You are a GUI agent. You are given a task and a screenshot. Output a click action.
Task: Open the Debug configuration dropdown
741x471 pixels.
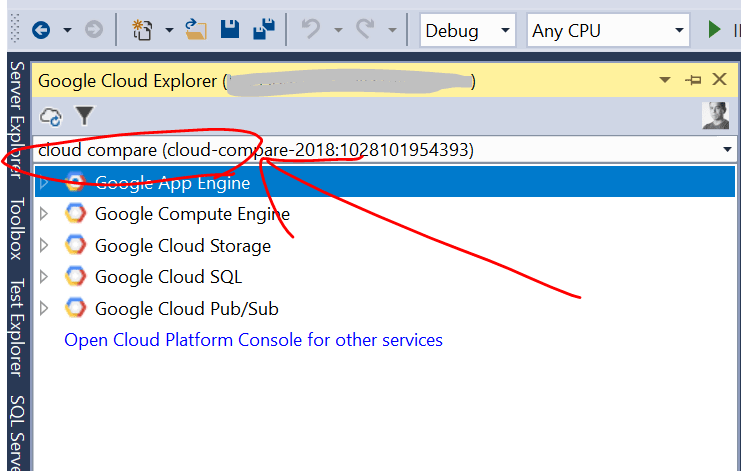467,31
